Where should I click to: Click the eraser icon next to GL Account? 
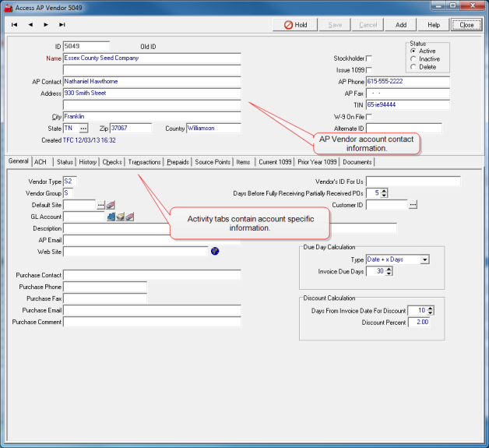click(x=129, y=217)
